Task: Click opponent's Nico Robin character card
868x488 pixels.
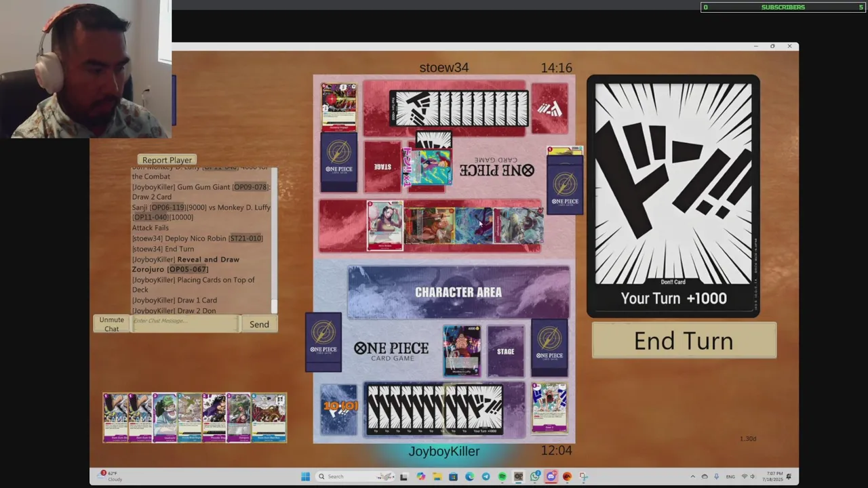Action: coord(385,226)
